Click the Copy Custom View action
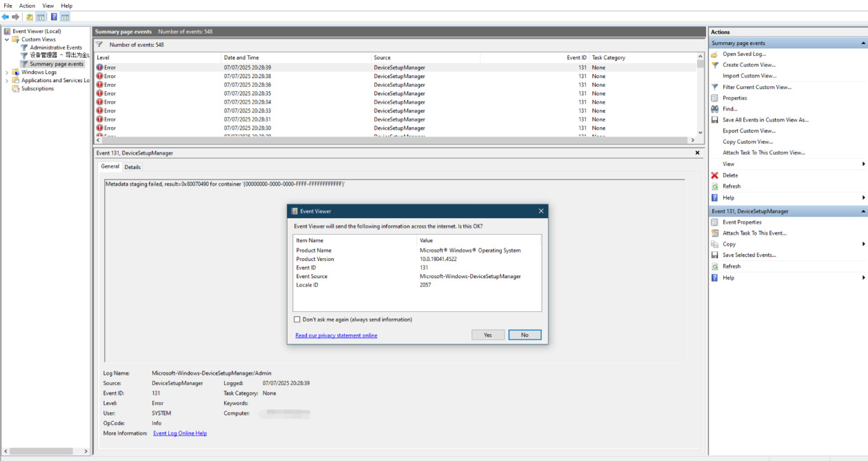Viewport: 868px width, 461px height. pos(747,142)
